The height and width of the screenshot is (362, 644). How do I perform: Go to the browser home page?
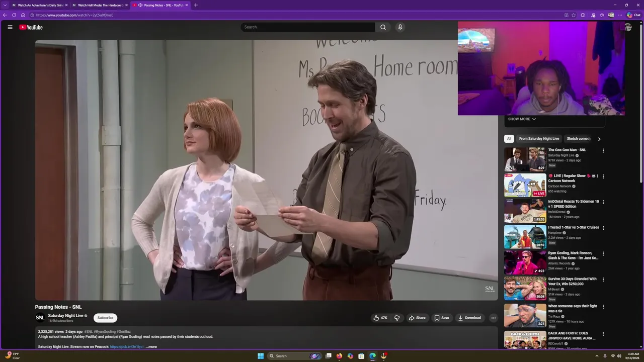coord(23,15)
